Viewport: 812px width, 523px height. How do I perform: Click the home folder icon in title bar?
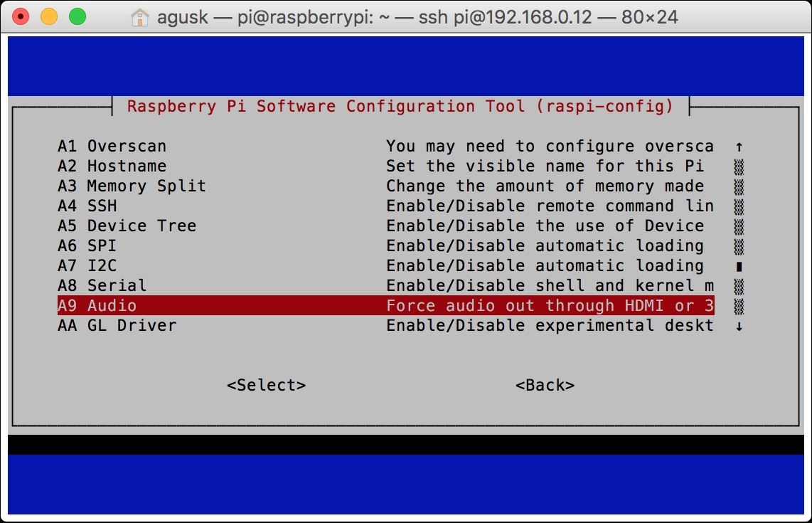(140, 18)
